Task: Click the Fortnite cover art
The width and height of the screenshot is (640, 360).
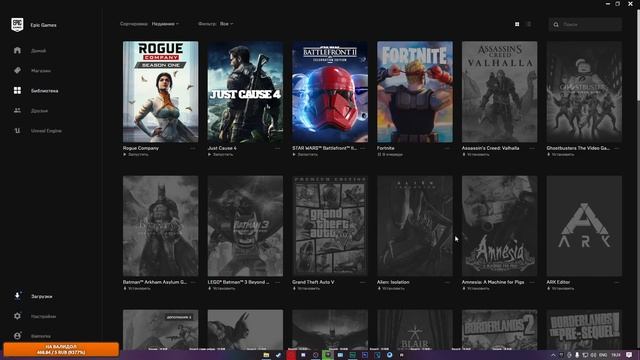Action: point(415,92)
